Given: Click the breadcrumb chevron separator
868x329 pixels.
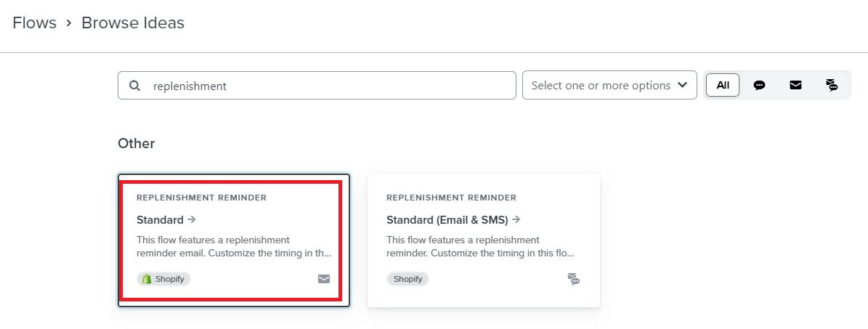Looking at the screenshot, I should tap(69, 23).
